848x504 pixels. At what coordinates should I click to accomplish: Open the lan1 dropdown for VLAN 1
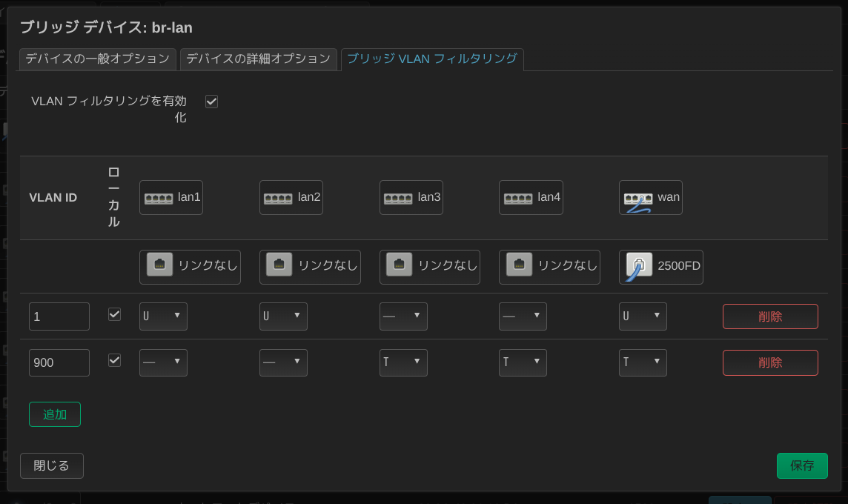click(163, 316)
